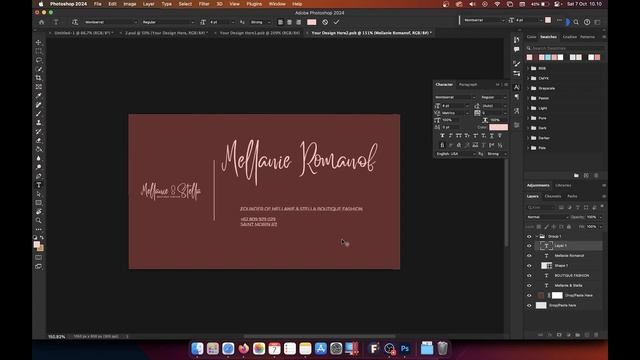Open the layer blend mode dropdown

547,217
